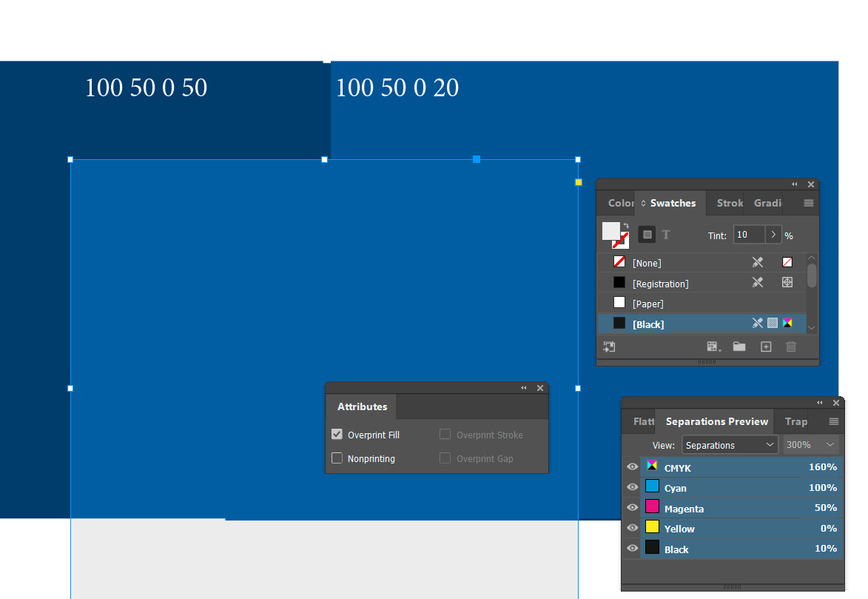Viewport: 868px width, 599px height.
Task: Click the yellow live corner square on frame
Action: 579,182
